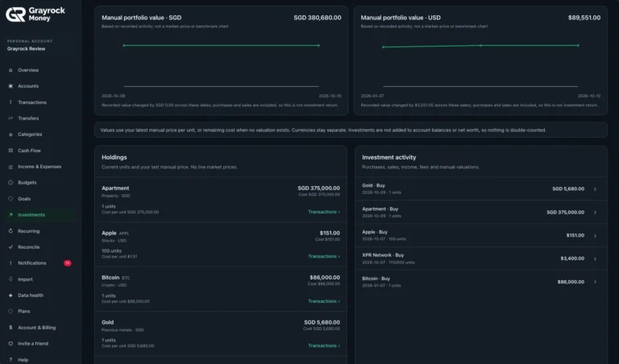Screen dimensions: 619x364
Task: Open the Budgets section
Action: pyautogui.click(x=27, y=183)
